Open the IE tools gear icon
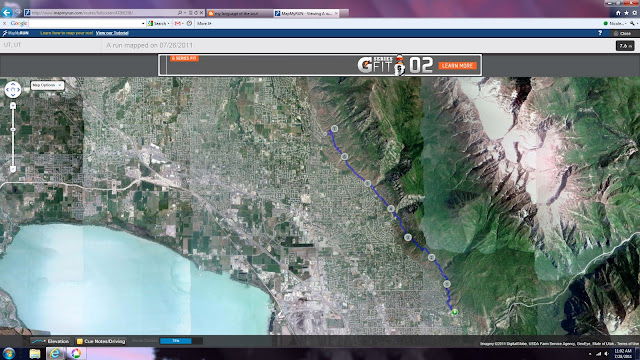Image resolution: width=640 pixels, height=360 pixels. (634, 13)
